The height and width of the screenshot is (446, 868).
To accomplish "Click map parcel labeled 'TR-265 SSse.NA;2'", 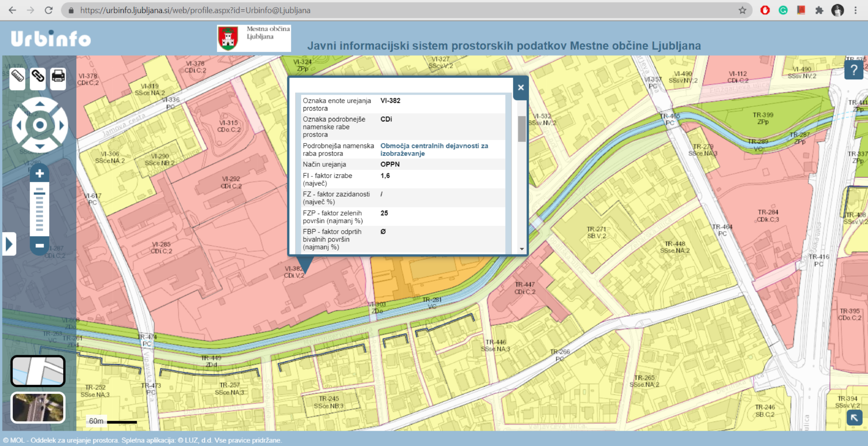I will [x=644, y=381].
